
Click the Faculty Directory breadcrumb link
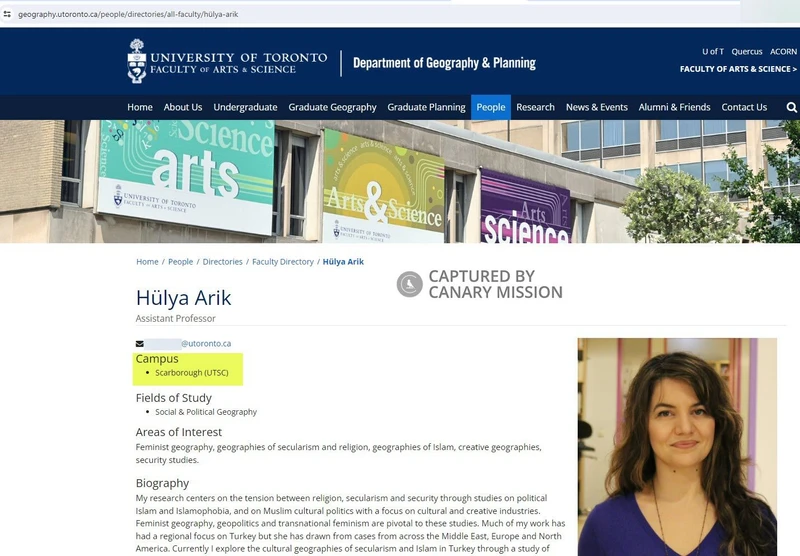(x=283, y=262)
